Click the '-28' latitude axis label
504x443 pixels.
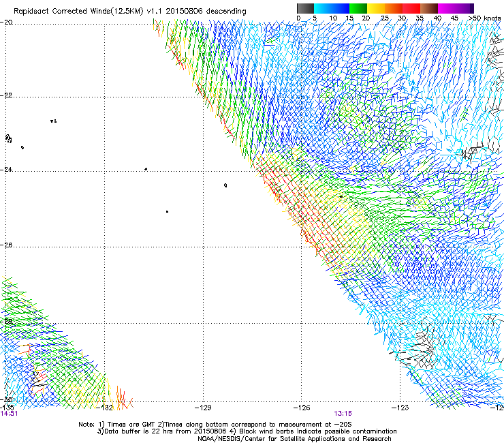pos(6,321)
